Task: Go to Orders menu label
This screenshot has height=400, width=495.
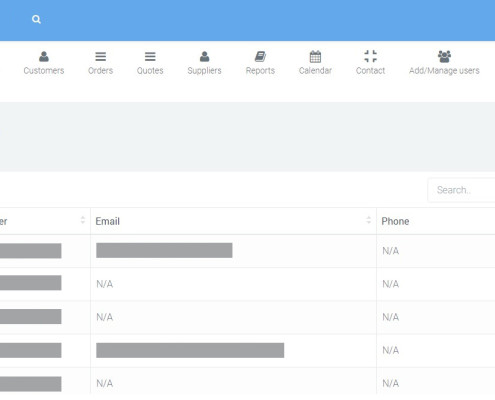Action: pos(100,71)
